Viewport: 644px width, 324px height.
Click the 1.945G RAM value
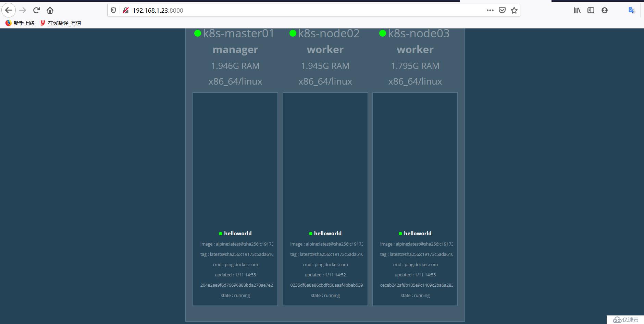point(325,66)
